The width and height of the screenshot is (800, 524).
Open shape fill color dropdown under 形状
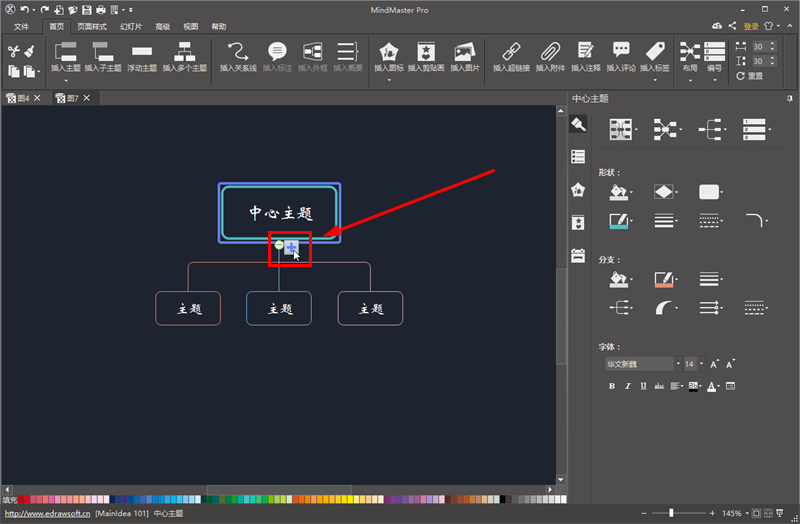tap(620, 192)
